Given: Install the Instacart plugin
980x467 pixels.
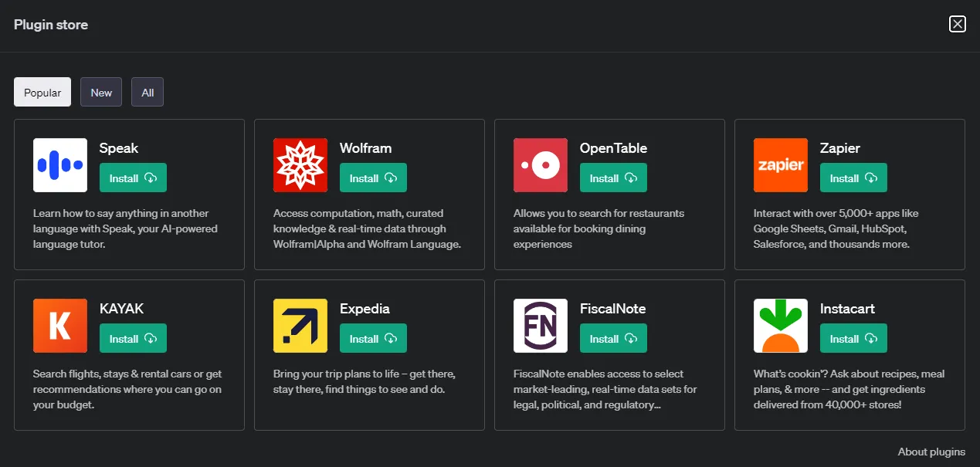Looking at the screenshot, I should [x=853, y=338].
